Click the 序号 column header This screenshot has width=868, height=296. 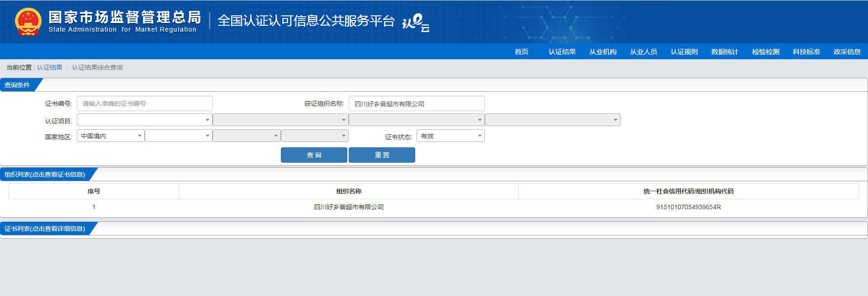(94, 191)
